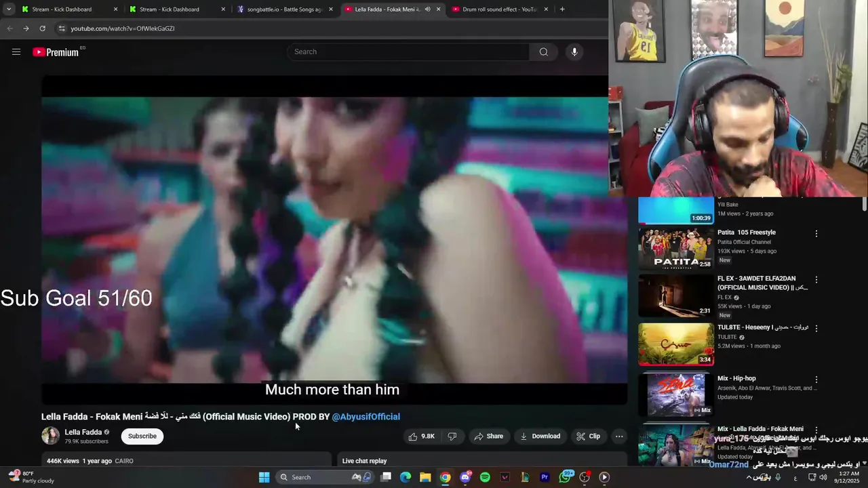Open Live chat replay panel header
Viewport: 868px width, 488px height.
point(364,461)
